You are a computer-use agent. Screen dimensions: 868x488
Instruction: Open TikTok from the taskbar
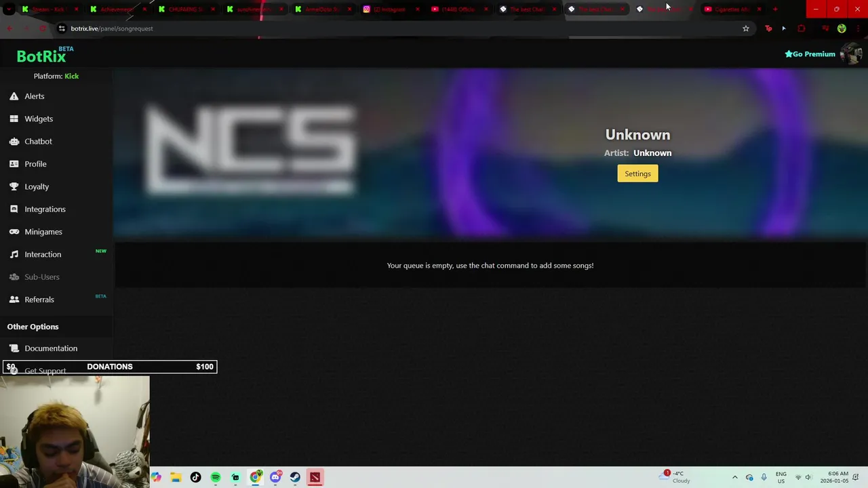(x=195, y=477)
